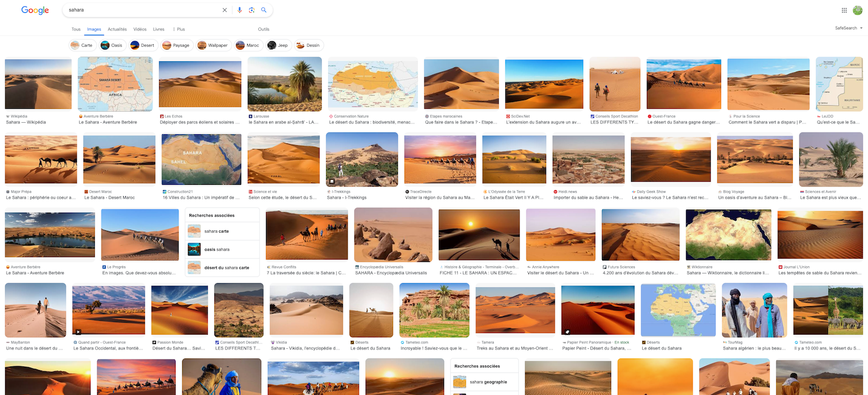Select the Jeep filter chip
The height and width of the screenshot is (395, 868).
click(279, 45)
